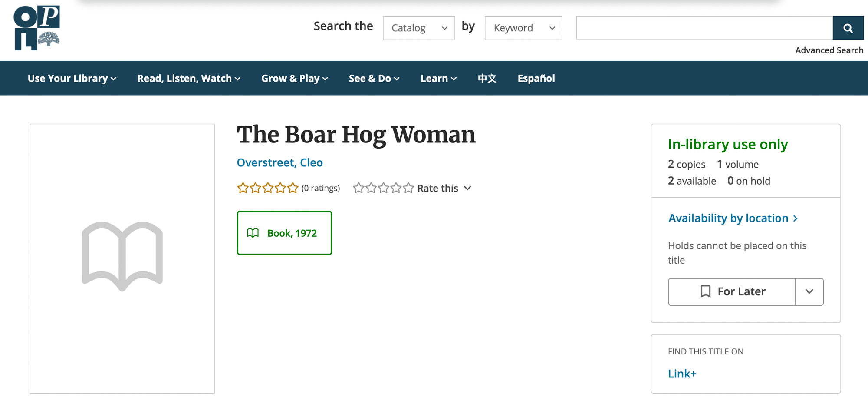
Task: Expand the For Later shelf options arrow
Action: [809, 291]
